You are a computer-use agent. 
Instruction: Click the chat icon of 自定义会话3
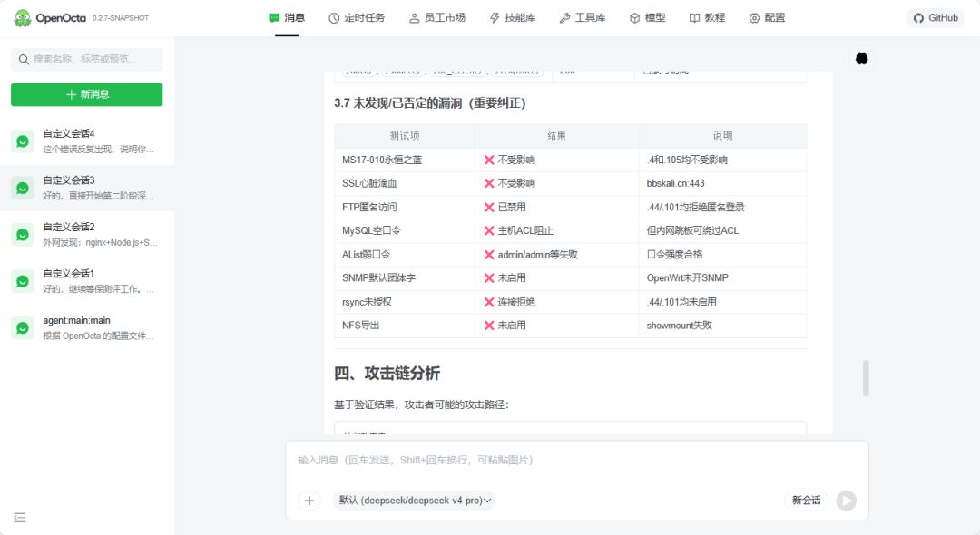[x=23, y=189]
